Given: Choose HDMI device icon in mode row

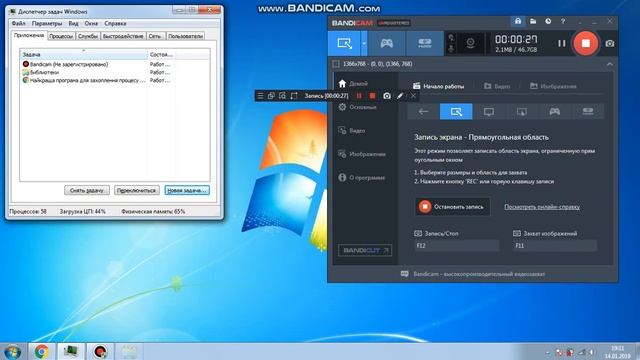Looking at the screenshot, I should tap(587, 111).
